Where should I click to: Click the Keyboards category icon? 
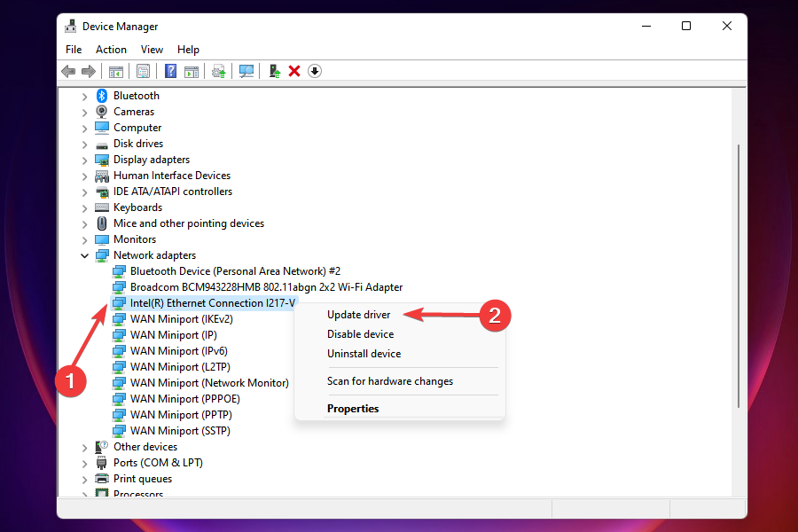click(102, 207)
